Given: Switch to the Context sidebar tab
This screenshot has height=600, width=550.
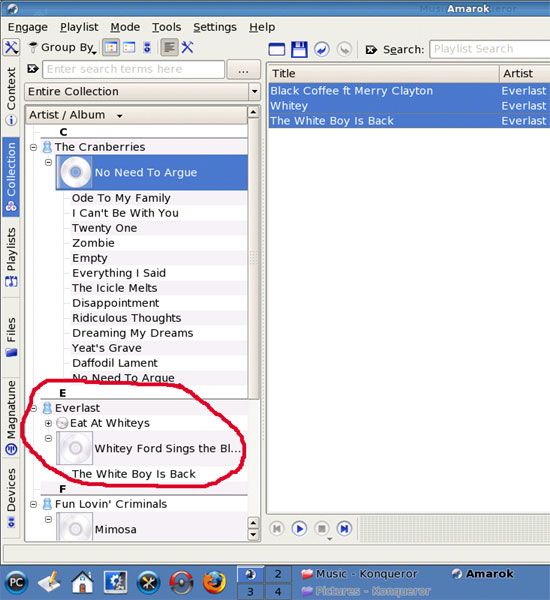Looking at the screenshot, I should click(11, 96).
